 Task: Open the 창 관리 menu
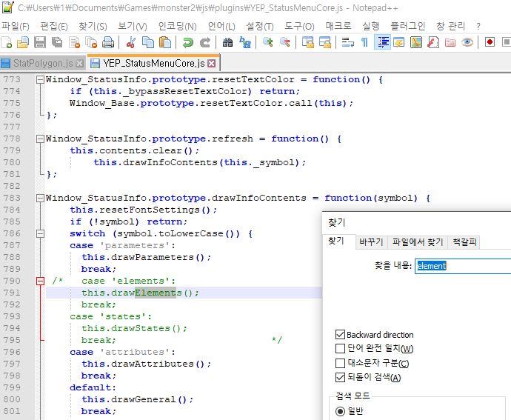coord(450,26)
